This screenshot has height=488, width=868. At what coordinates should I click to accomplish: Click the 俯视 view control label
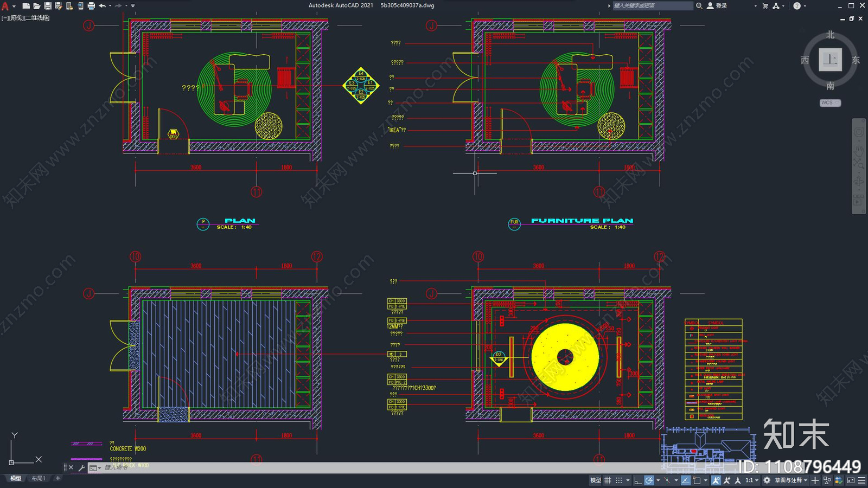[x=16, y=18]
